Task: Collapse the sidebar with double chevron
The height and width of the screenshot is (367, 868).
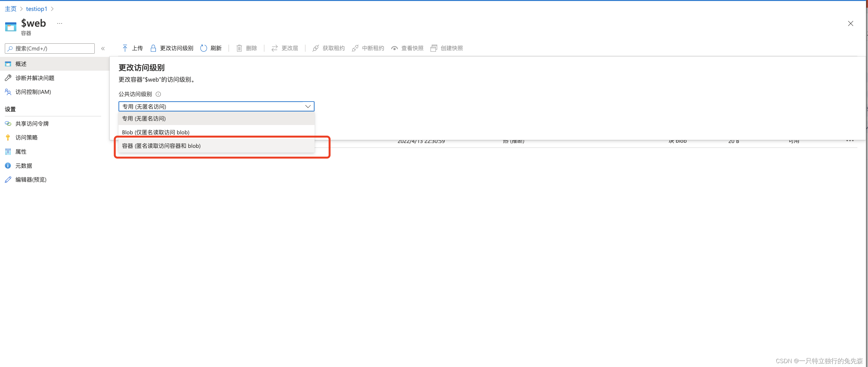Action: pyautogui.click(x=103, y=49)
